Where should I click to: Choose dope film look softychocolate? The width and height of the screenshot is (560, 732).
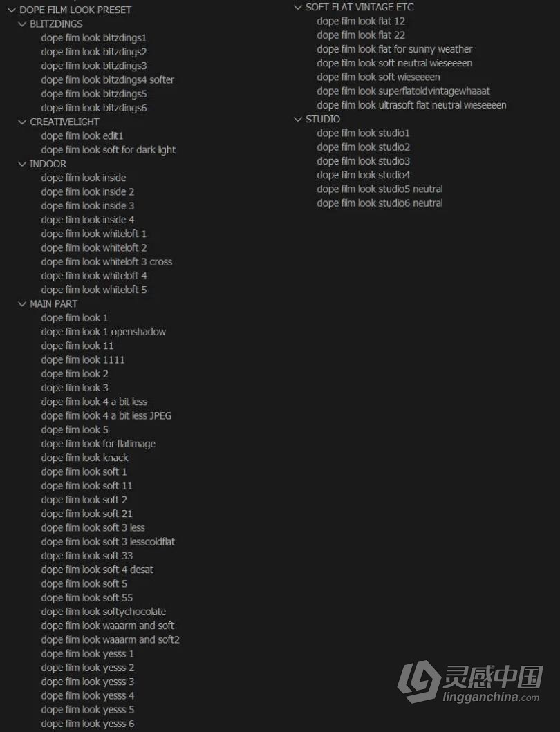pyautogui.click(x=103, y=612)
